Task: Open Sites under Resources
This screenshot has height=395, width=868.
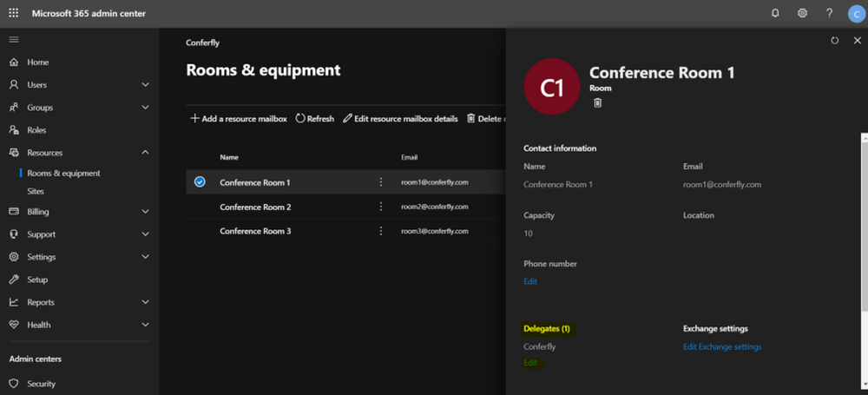Action: [36, 191]
